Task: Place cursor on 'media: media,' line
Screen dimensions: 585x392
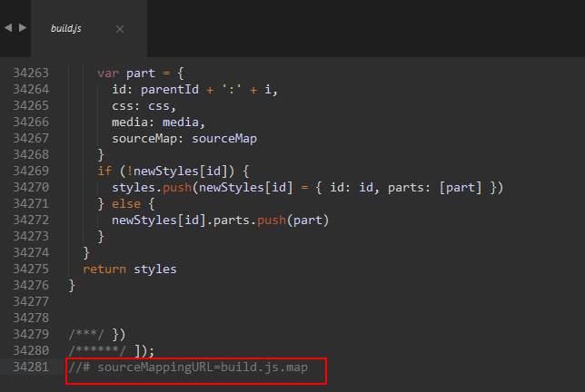Action: [159, 122]
